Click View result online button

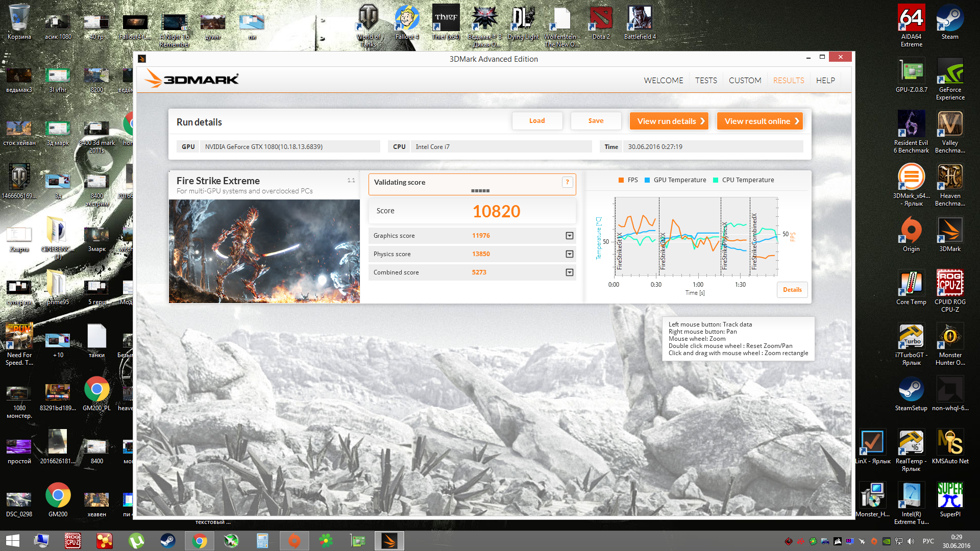759,121
